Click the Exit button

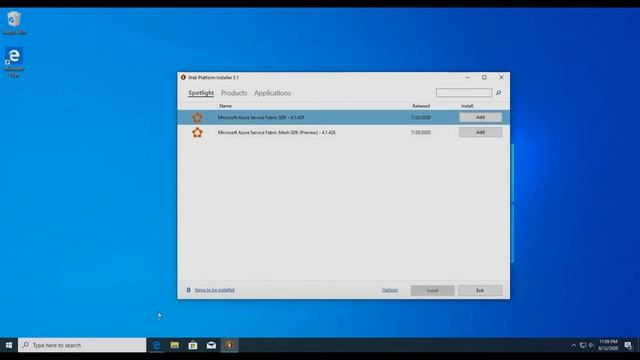tap(480, 290)
